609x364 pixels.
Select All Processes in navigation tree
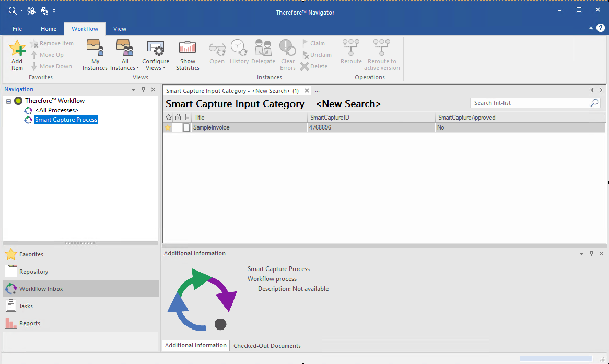tap(56, 110)
